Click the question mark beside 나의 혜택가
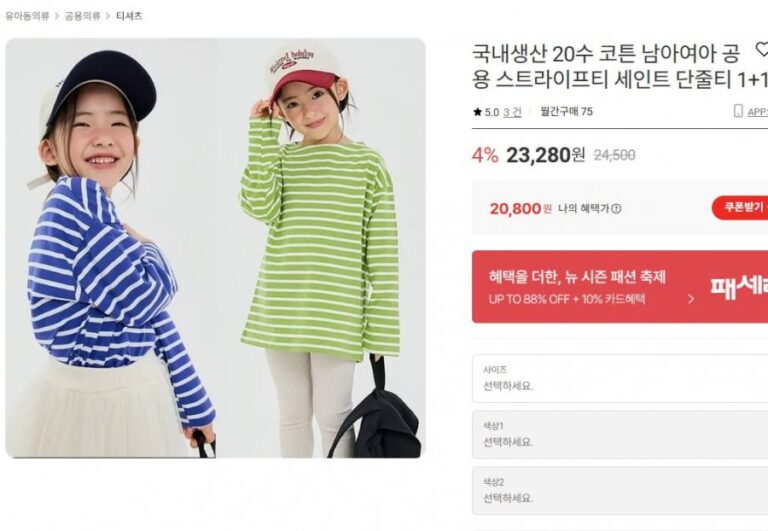The width and height of the screenshot is (768, 531). click(x=617, y=209)
